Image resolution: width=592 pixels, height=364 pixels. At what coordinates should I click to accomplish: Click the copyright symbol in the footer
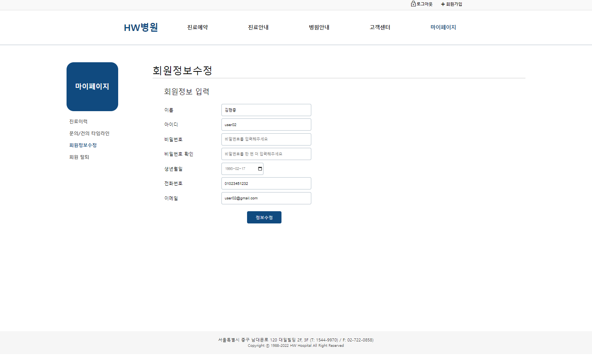pyautogui.click(x=267, y=346)
